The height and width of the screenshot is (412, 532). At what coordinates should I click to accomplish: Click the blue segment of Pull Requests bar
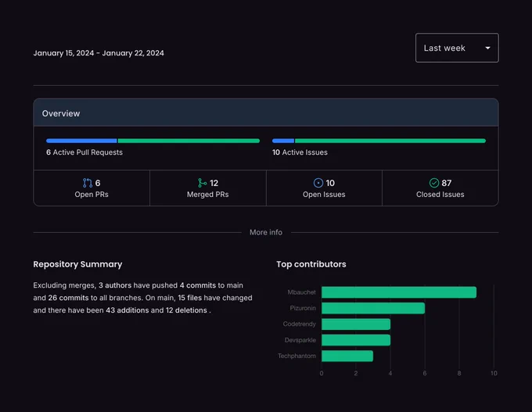point(81,141)
